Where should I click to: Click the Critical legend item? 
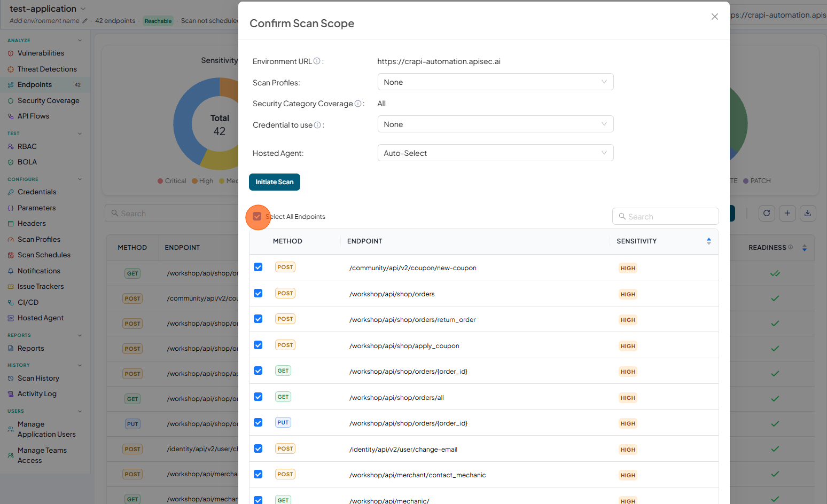click(x=172, y=181)
